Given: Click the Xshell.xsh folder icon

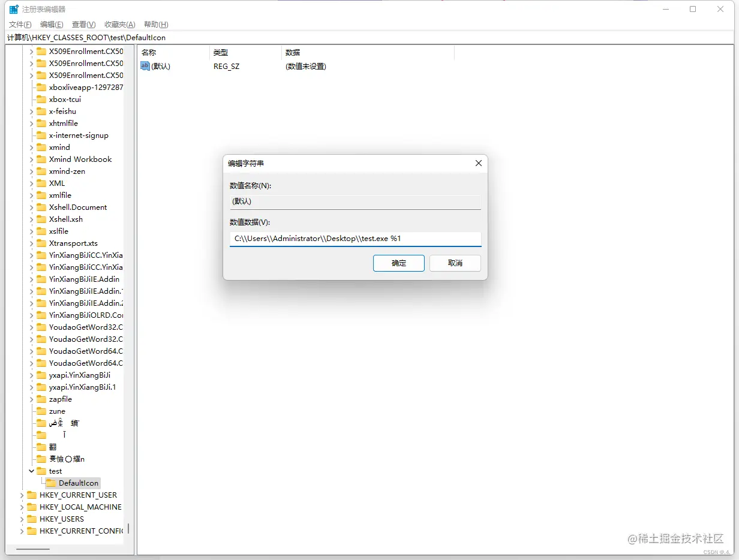Looking at the screenshot, I should click(x=41, y=219).
